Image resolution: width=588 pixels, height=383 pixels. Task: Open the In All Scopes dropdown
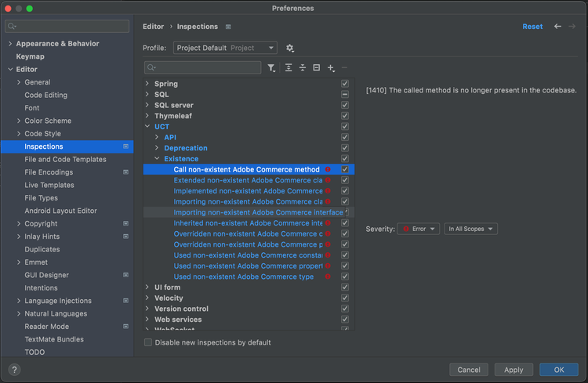(x=470, y=229)
